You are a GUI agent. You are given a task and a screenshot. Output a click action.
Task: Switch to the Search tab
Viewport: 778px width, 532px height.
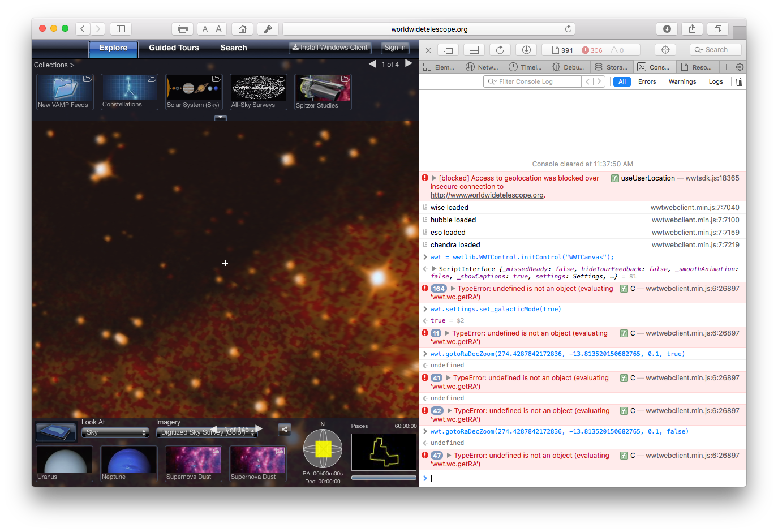pos(233,48)
